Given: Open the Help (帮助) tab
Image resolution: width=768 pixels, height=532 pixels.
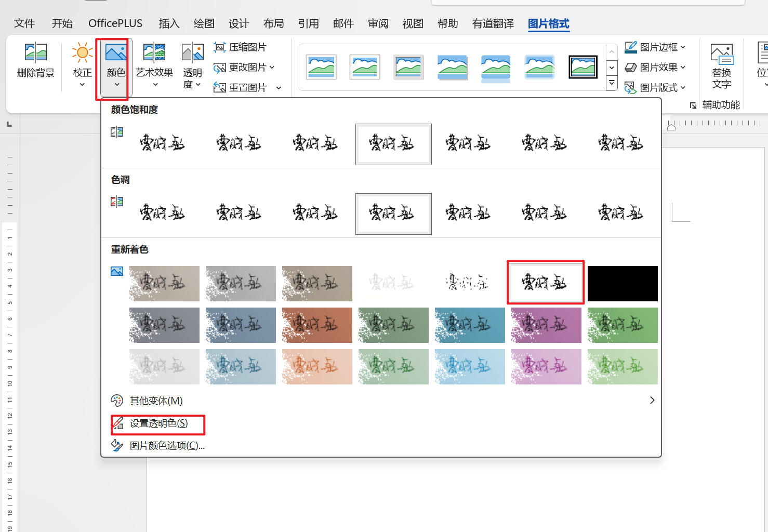Looking at the screenshot, I should coord(448,23).
